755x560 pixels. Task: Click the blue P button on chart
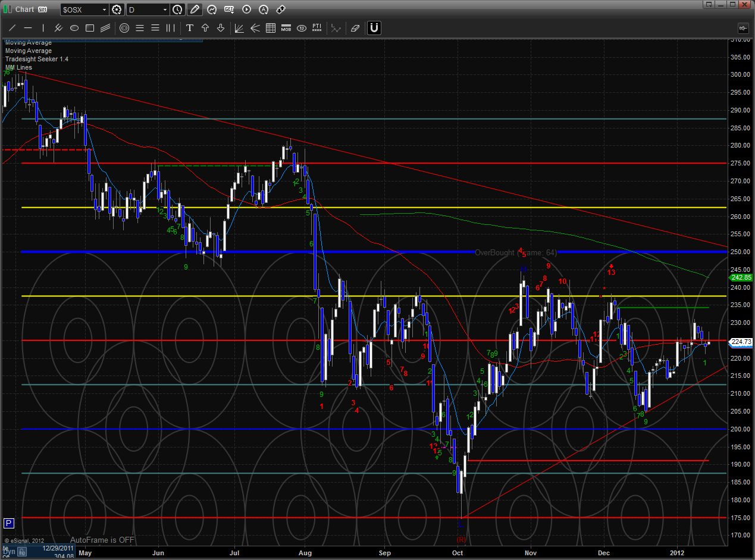(x=8, y=524)
